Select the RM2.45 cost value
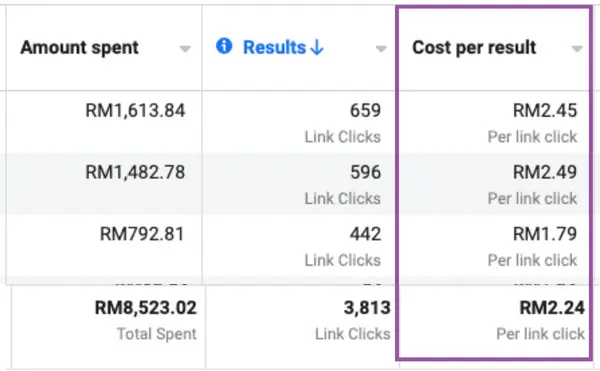Viewport: 600px width, 371px height. pyautogui.click(x=545, y=111)
